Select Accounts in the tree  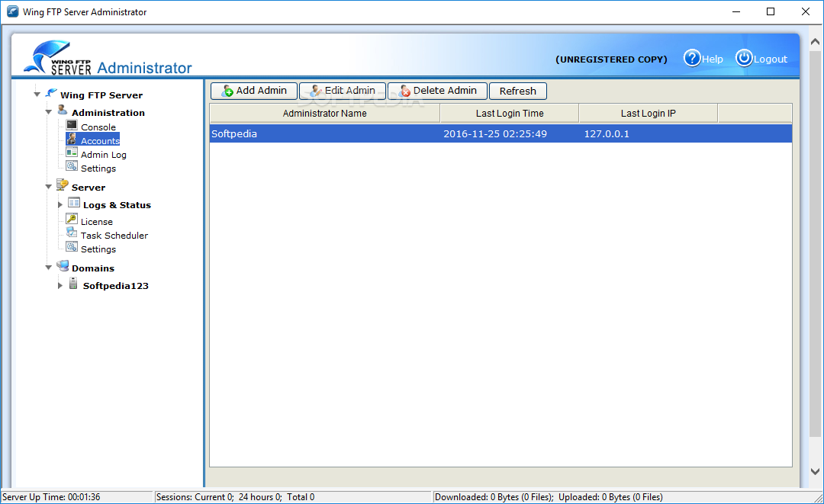coord(100,141)
